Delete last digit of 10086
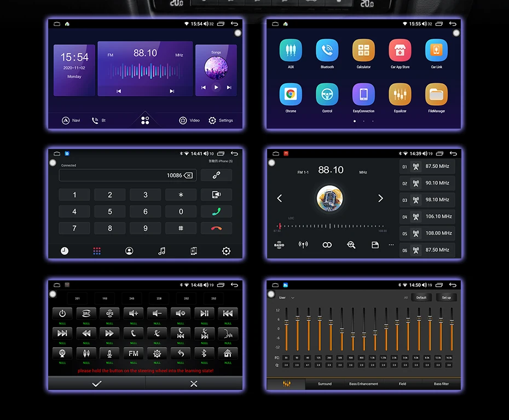509x420 pixels. click(188, 175)
